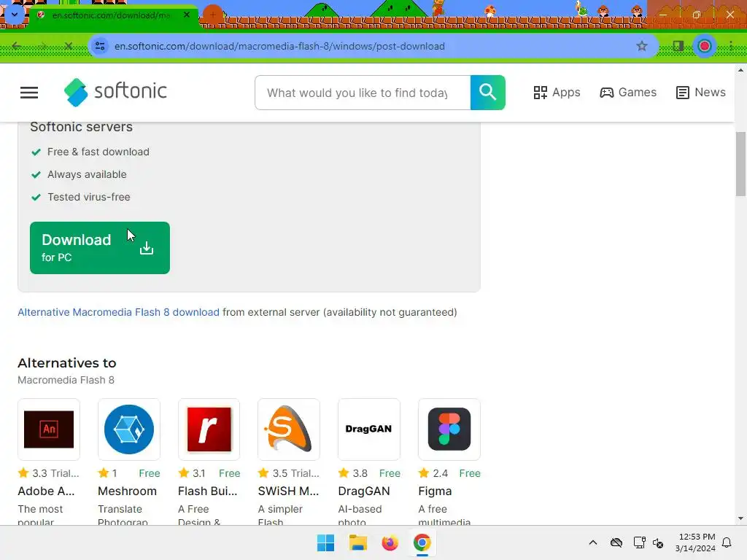Click the 'Alternatives to' heading

(66, 363)
